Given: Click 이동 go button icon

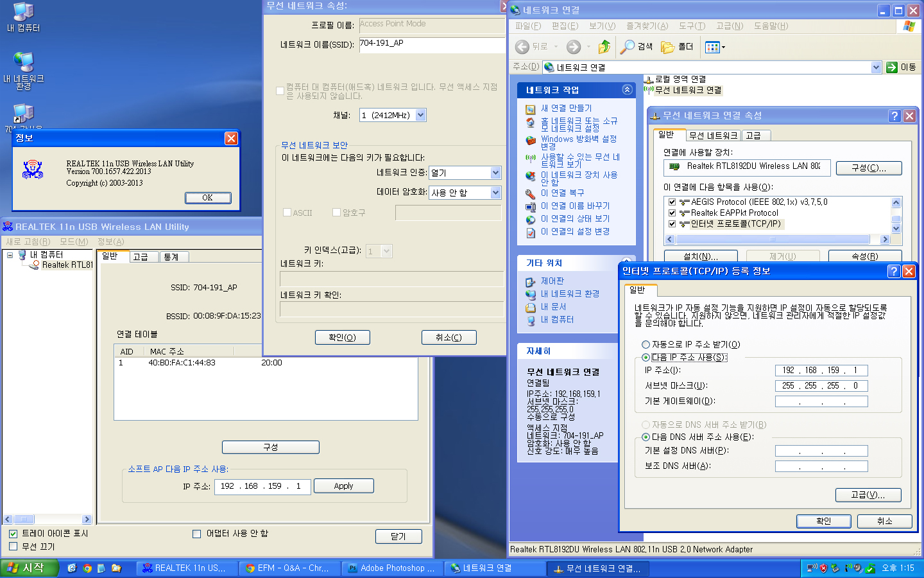Looking at the screenshot, I should (x=892, y=67).
